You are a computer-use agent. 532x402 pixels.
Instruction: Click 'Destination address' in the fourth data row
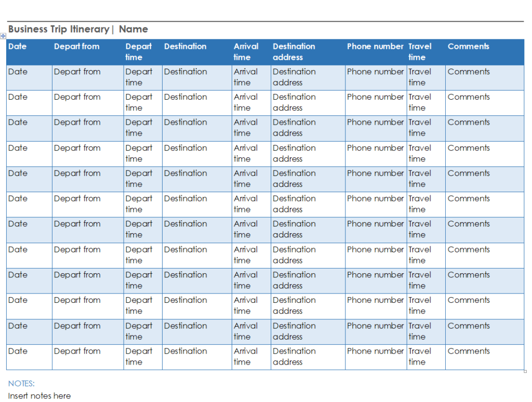(x=294, y=154)
